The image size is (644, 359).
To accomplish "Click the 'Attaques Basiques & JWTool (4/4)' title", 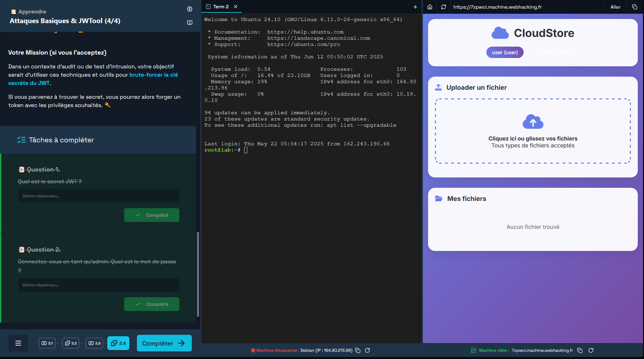I will click(x=65, y=21).
